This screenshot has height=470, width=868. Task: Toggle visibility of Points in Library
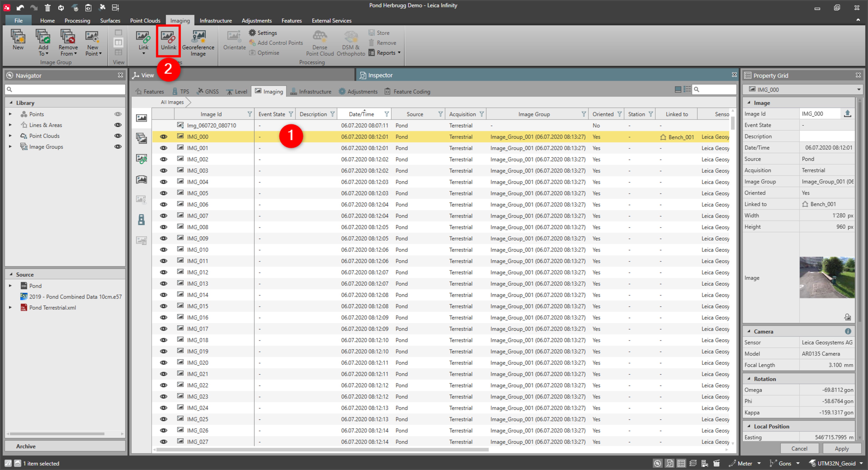[x=118, y=114]
